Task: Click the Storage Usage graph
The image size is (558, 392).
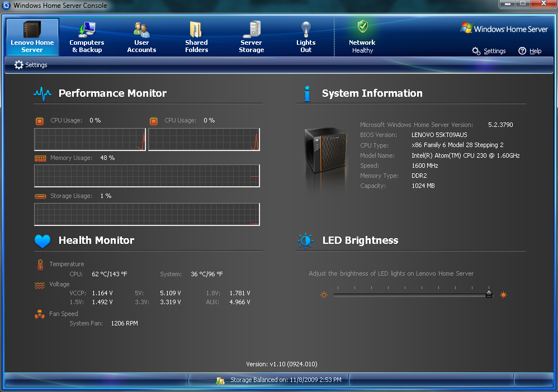Action: pos(147,214)
